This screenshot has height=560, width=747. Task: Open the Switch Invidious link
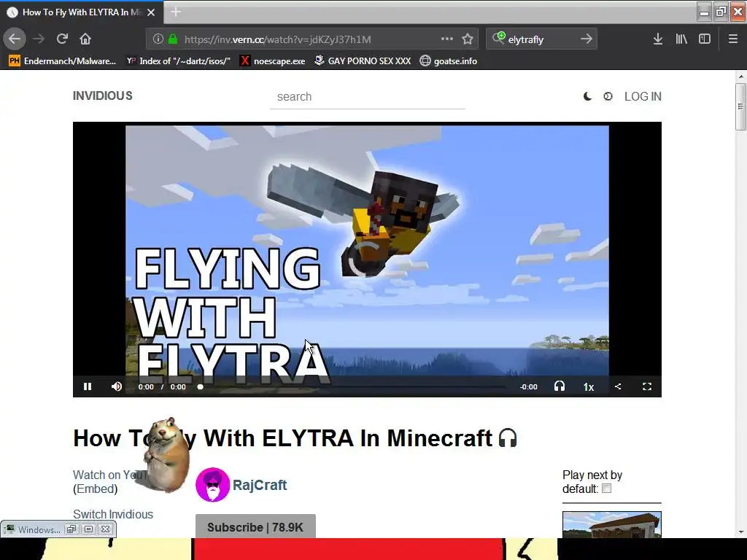click(113, 514)
